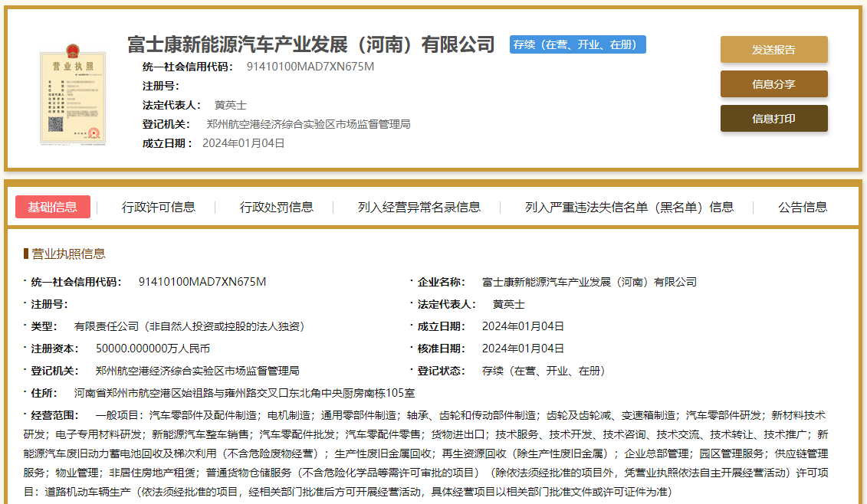Click the 信息分享 button
867x504 pixels.
coord(773,84)
